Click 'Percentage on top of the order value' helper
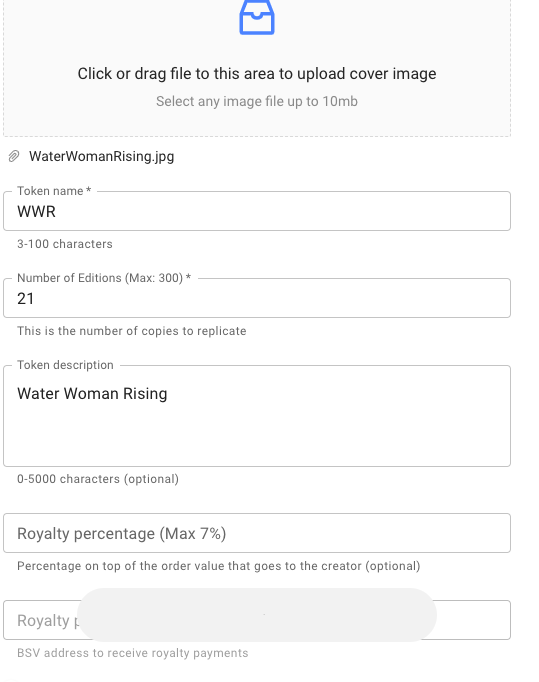This screenshot has height=682, width=539. [219, 566]
